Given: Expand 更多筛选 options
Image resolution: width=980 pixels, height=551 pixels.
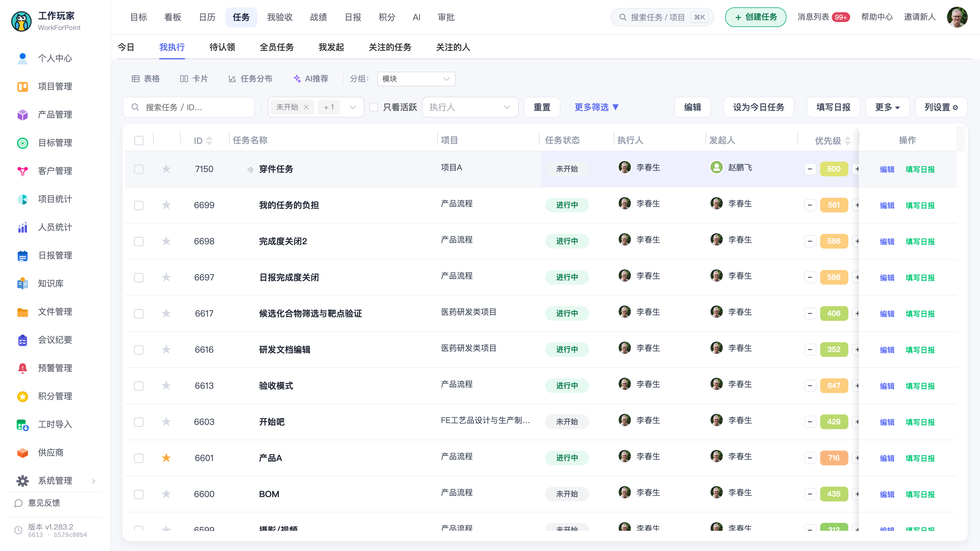Looking at the screenshot, I should click(596, 107).
